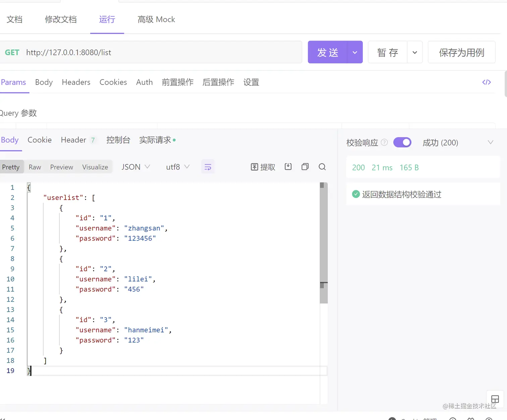Viewport: 507px width, 420px height.
Task: Click the 暂存 button
Action: pyautogui.click(x=388, y=52)
